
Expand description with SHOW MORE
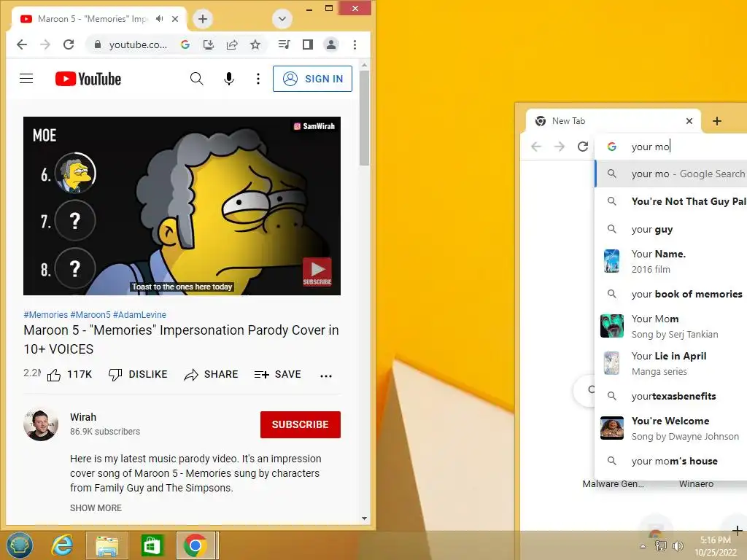click(x=96, y=508)
